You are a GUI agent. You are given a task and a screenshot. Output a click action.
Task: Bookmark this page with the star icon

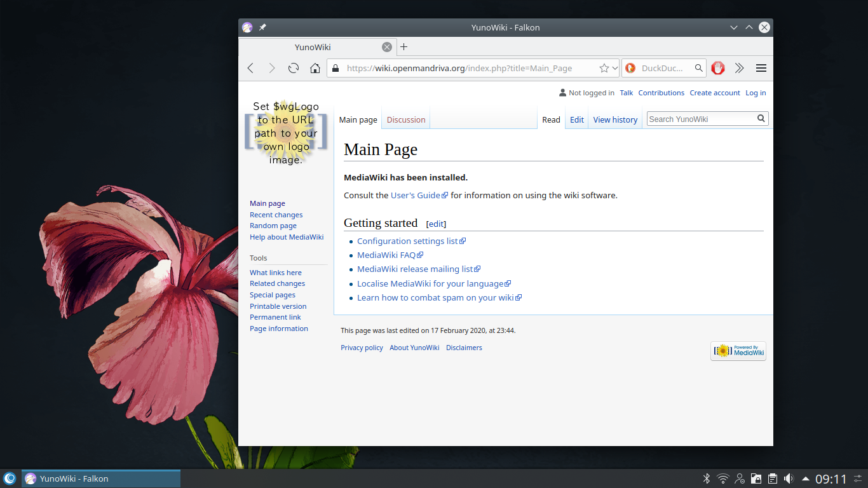pos(604,68)
